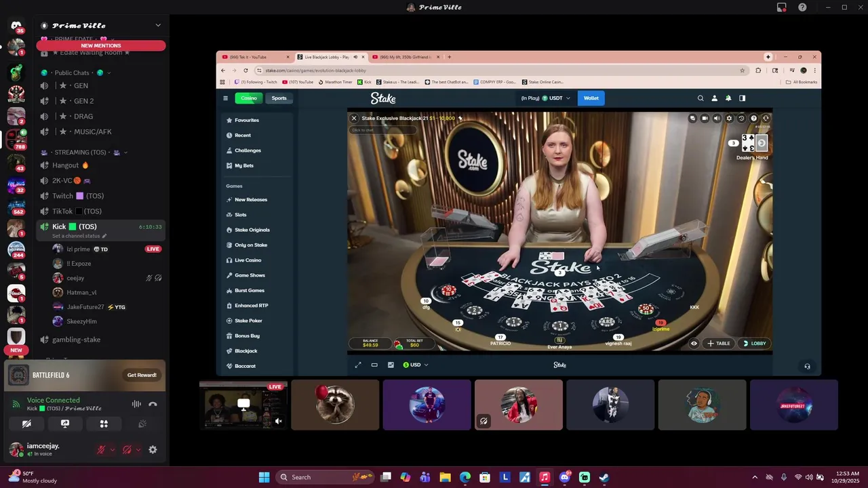Open Stake hamburger menu icon
This screenshot has height=488, width=868.
click(x=226, y=98)
